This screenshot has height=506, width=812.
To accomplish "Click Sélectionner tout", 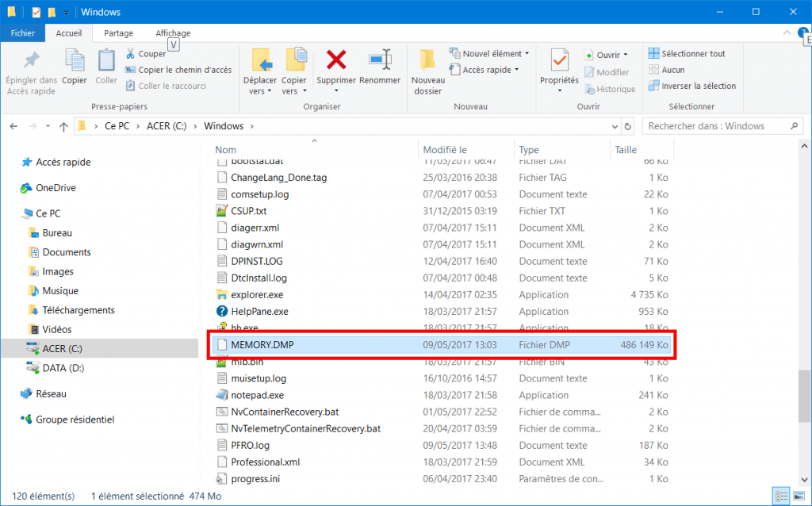I will [x=687, y=53].
